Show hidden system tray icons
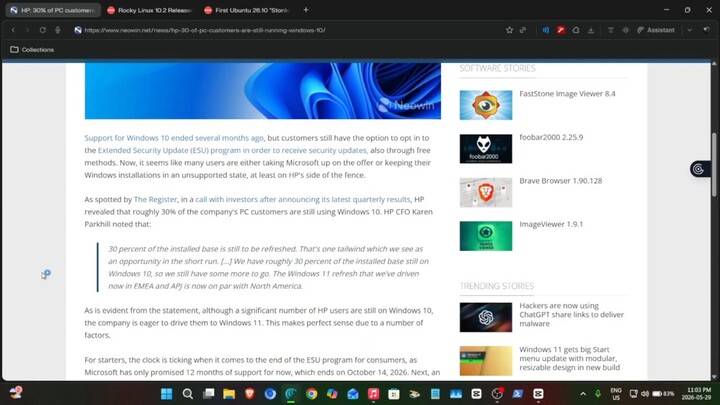The width and height of the screenshot is (720, 405). [583, 394]
